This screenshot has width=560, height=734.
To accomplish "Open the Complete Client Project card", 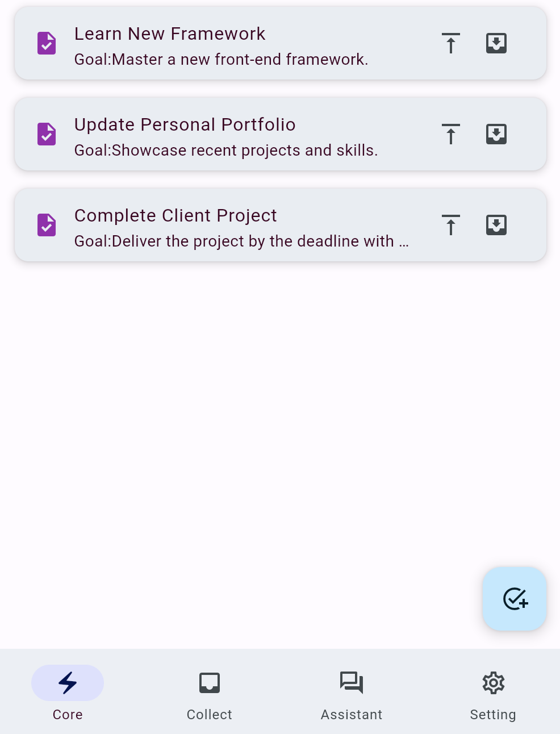I will (x=281, y=225).
